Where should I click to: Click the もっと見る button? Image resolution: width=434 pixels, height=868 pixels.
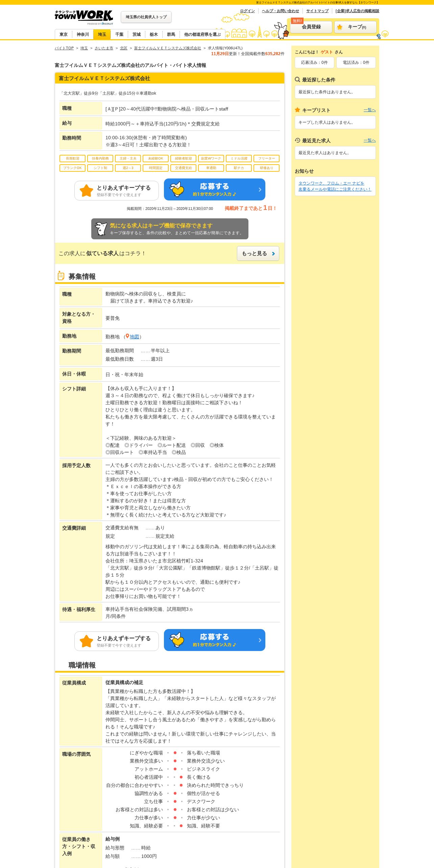[x=258, y=254]
